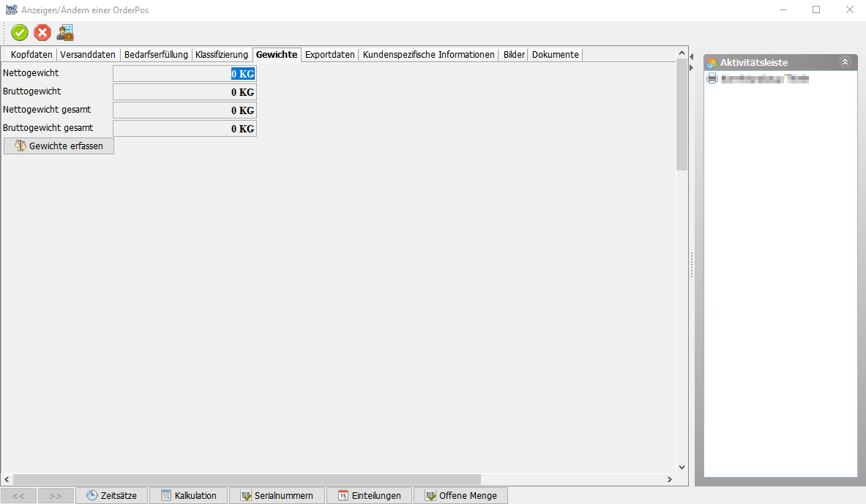Click the Bruttogewicht input field
The image size is (866, 504).
coord(184,92)
